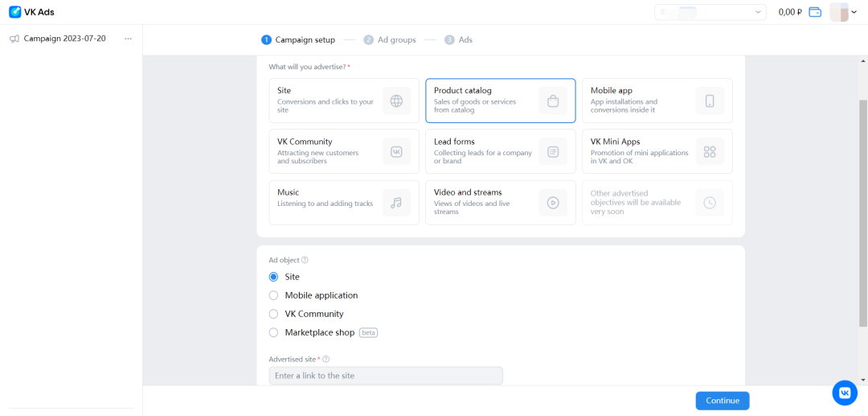Click the step 1 number circle
Screen dimensions: 868x416
266,40
